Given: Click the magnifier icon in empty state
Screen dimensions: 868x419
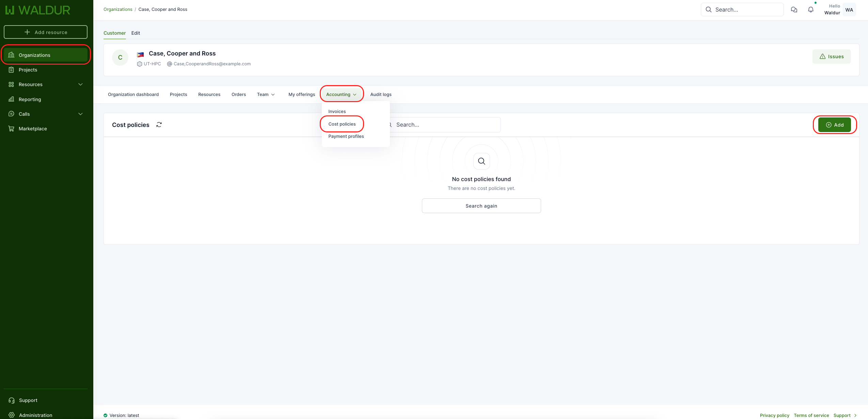Looking at the screenshot, I should 481,161.
